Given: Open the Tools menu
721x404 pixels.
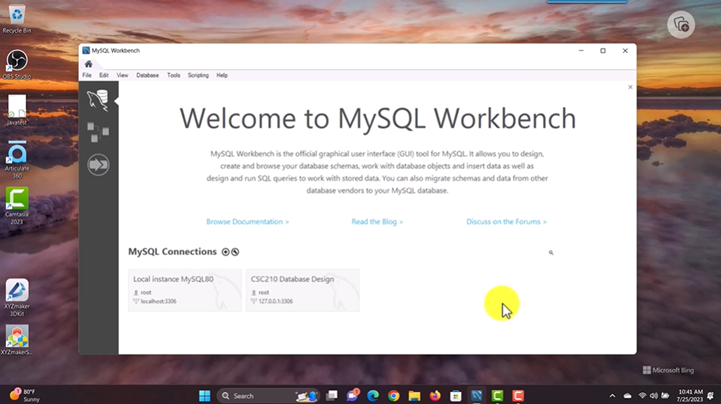Looking at the screenshot, I should point(173,75).
